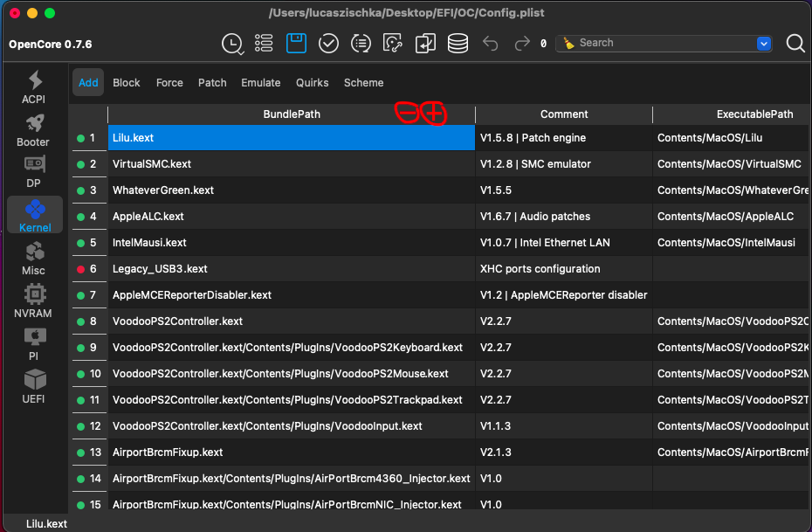Select the Block tab
Viewport: 812px width, 532px height.
[x=126, y=82]
